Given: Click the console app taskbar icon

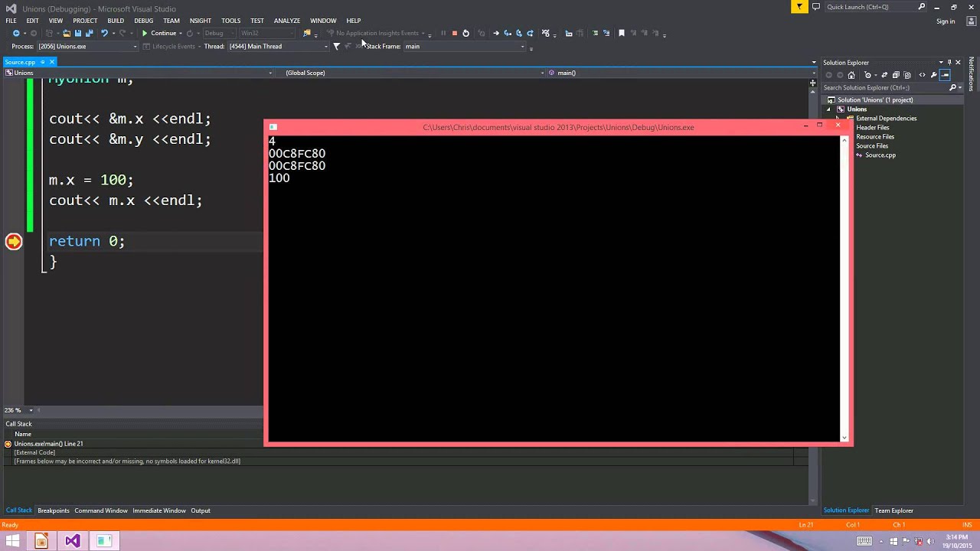Looking at the screenshot, I should 103,541.
